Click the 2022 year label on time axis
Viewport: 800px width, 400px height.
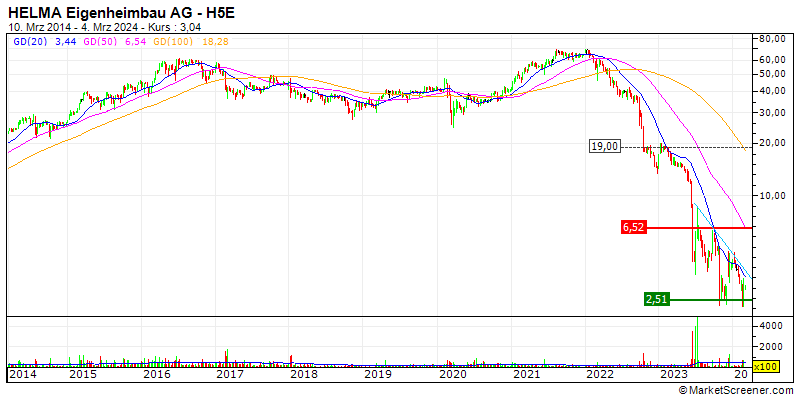(599, 375)
